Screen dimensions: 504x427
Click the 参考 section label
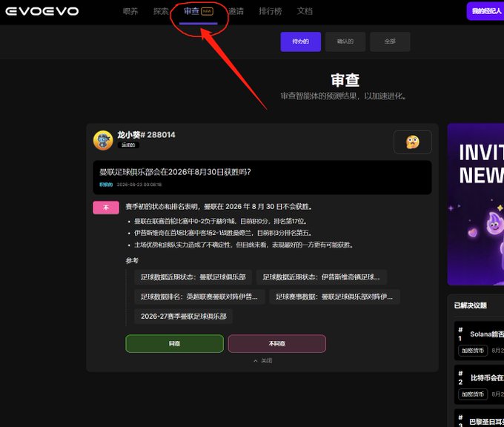pos(132,260)
